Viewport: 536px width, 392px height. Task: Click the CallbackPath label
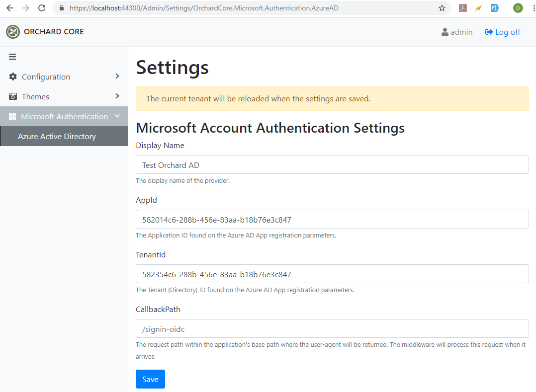click(x=158, y=310)
